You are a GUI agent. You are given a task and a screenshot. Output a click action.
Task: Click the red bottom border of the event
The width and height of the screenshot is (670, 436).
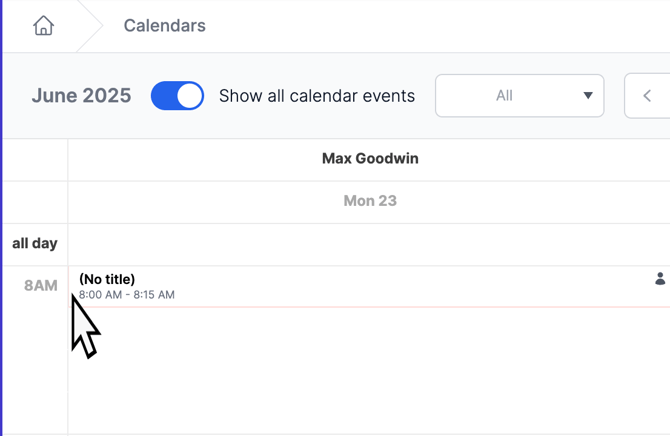(369, 307)
